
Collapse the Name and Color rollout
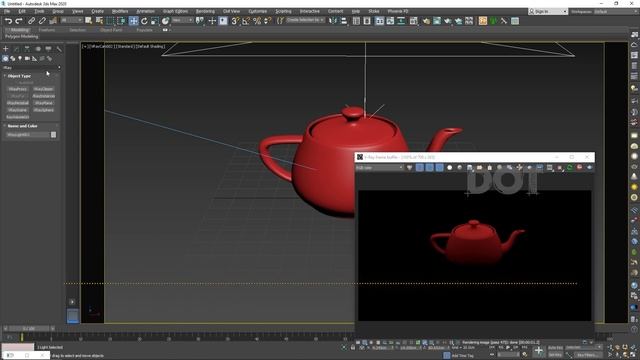[x=22, y=126]
